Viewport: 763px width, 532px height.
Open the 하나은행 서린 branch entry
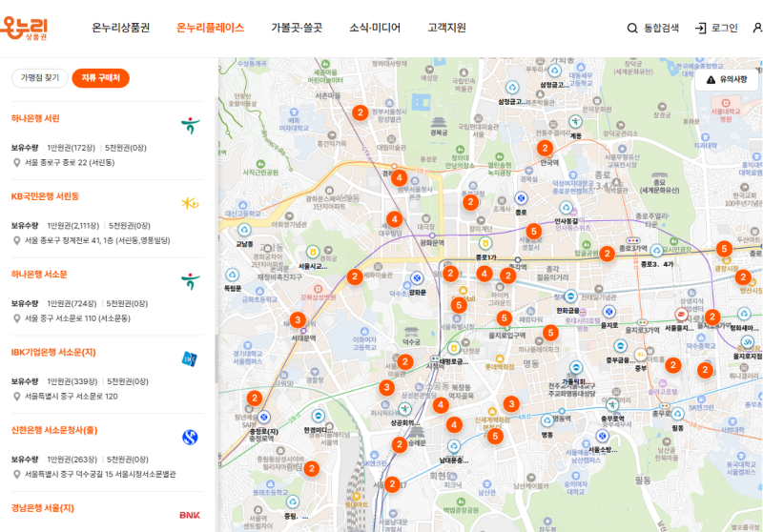click(35, 118)
